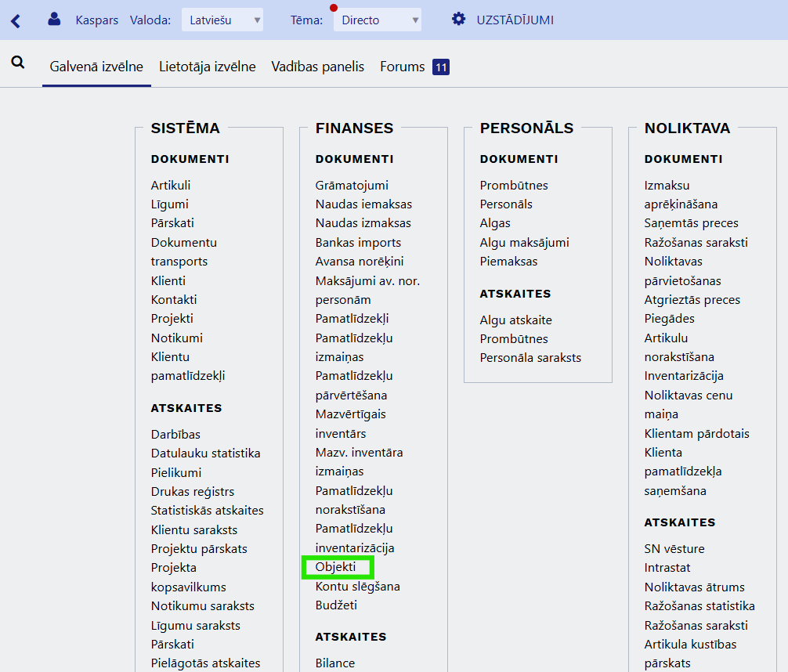Open Inventarizācija in Noliktava
Image resolution: width=788 pixels, height=672 pixels.
683,376
